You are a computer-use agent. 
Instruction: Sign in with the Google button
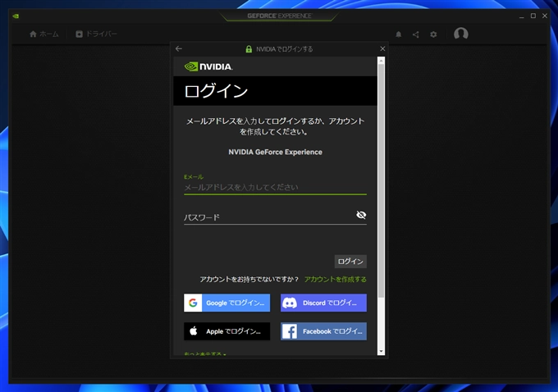[x=226, y=303]
